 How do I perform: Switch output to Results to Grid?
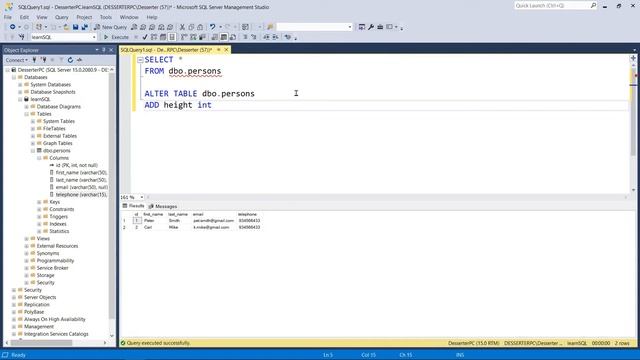pos(224,37)
